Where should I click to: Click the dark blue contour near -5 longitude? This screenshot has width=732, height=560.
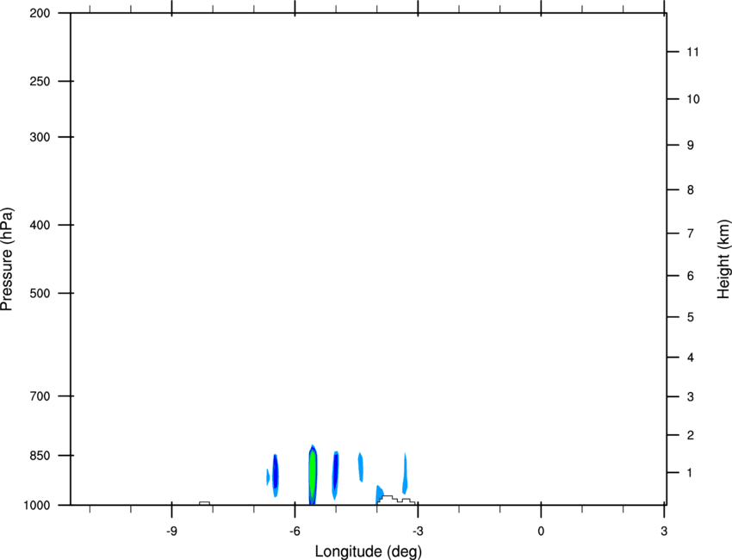(335, 472)
